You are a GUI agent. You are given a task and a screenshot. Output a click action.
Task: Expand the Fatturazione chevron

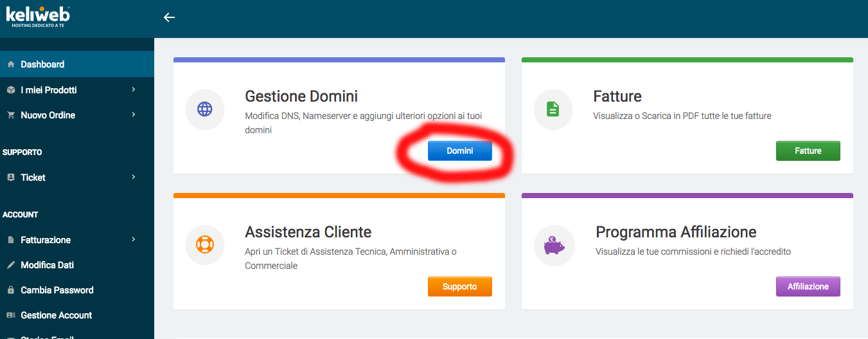click(x=134, y=239)
